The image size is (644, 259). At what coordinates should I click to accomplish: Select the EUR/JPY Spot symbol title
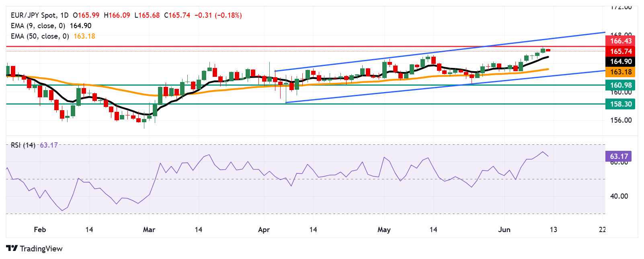(x=35, y=15)
